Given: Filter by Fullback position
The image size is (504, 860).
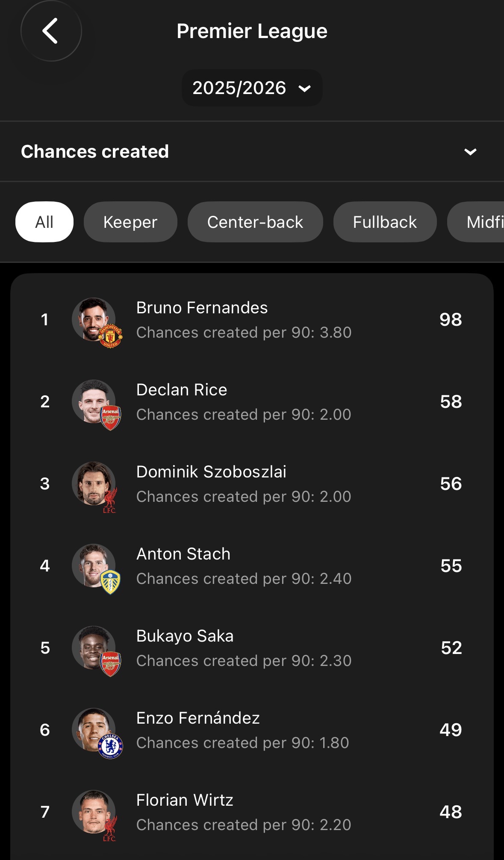Looking at the screenshot, I should click(x=385, y=222).
